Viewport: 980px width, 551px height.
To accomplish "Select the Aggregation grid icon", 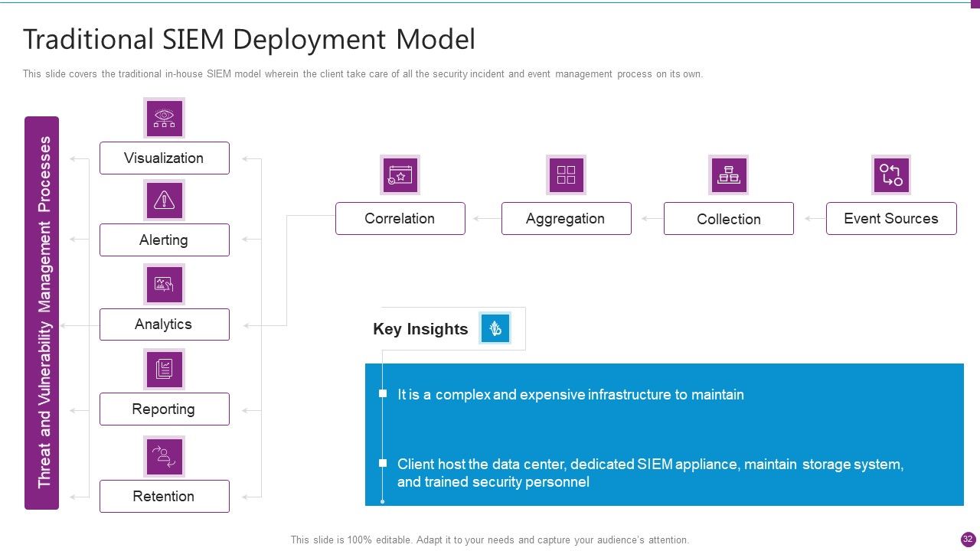I will point(566,175).
